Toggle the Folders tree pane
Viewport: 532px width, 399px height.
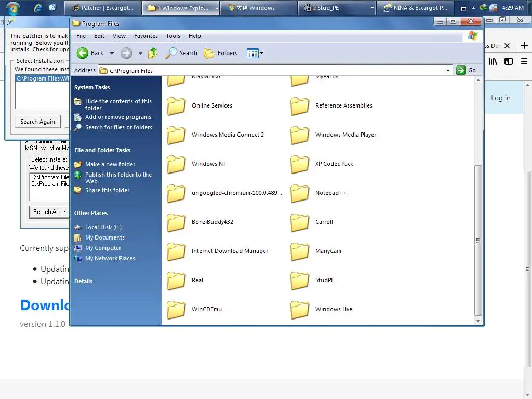click(220, 53)
